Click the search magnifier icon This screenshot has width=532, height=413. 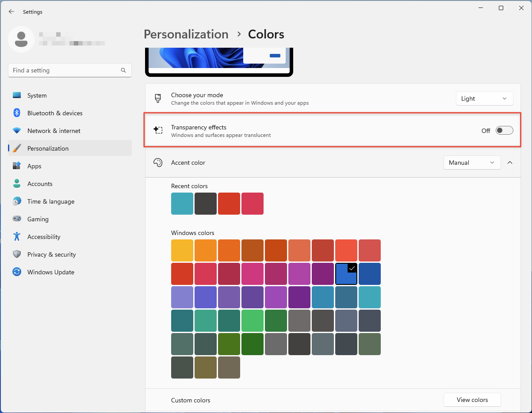tap(123, 70)
